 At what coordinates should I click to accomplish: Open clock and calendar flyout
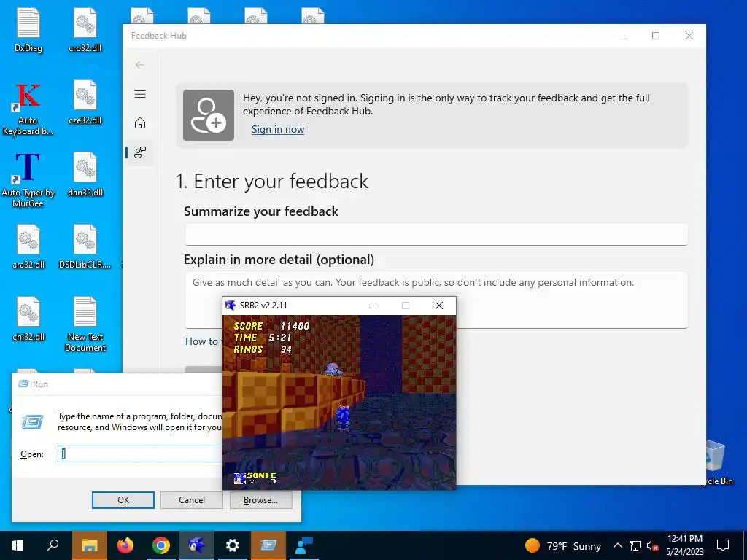tap(684, 545)
